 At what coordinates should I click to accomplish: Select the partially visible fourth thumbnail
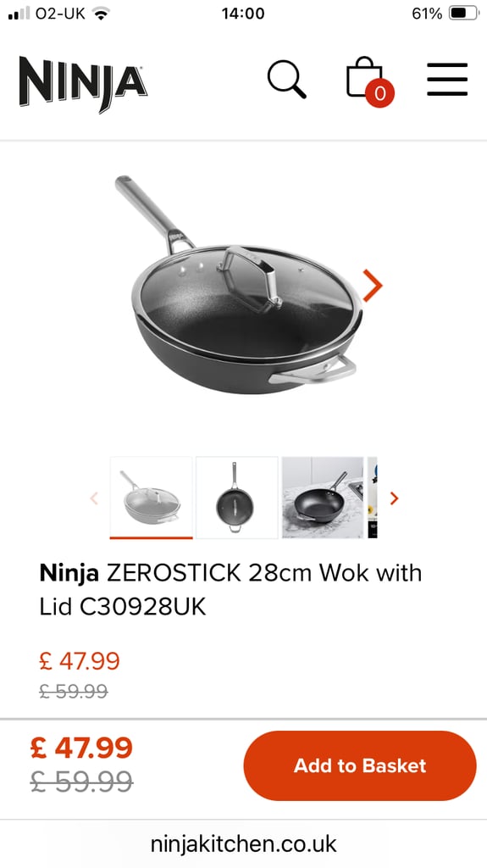point(373,498)
